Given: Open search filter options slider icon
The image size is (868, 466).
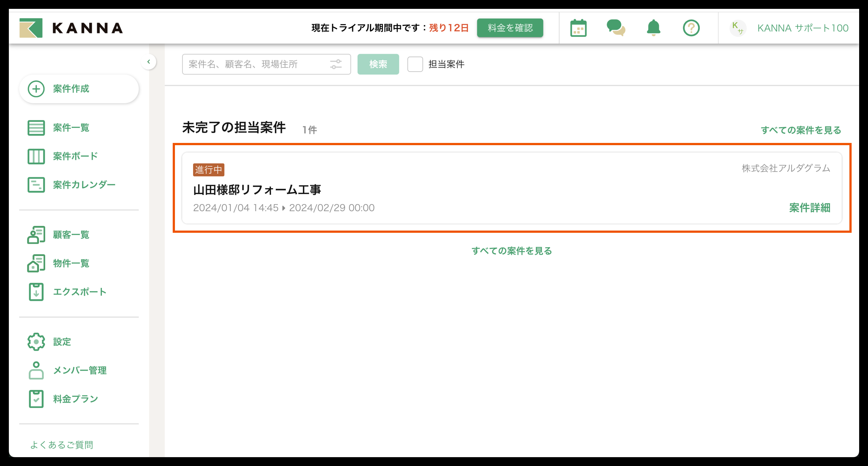Looking at the screenshot, I should pyautogui.click(x=336, y=64).
